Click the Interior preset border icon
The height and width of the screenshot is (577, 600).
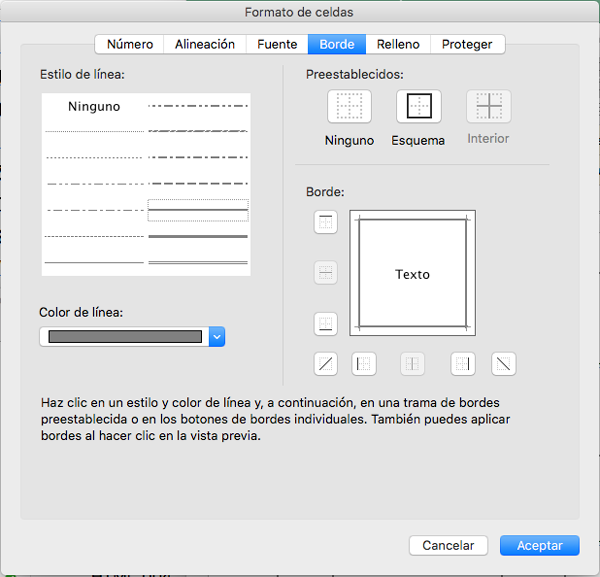(x=489, y=106)
